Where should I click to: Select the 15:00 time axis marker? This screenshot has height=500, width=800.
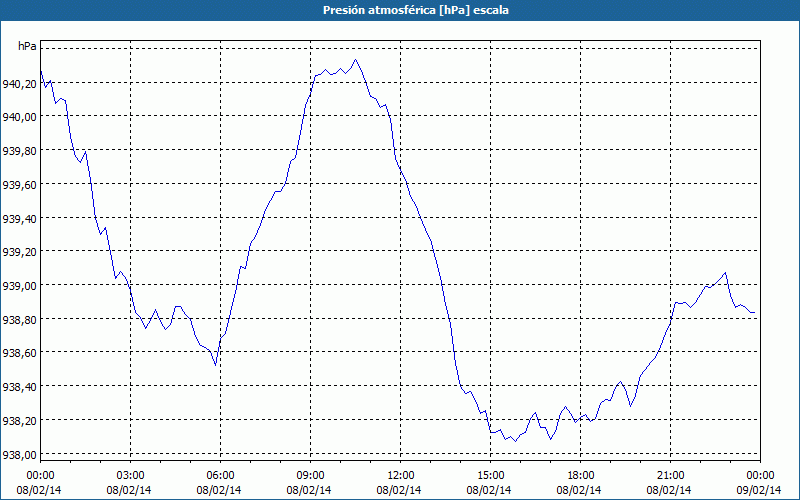point(490,475)
